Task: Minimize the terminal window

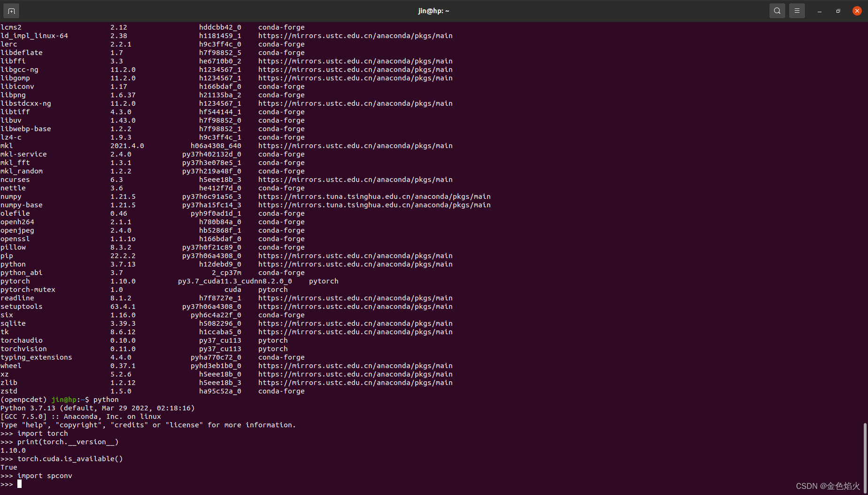Action: [x=819, y=10]
